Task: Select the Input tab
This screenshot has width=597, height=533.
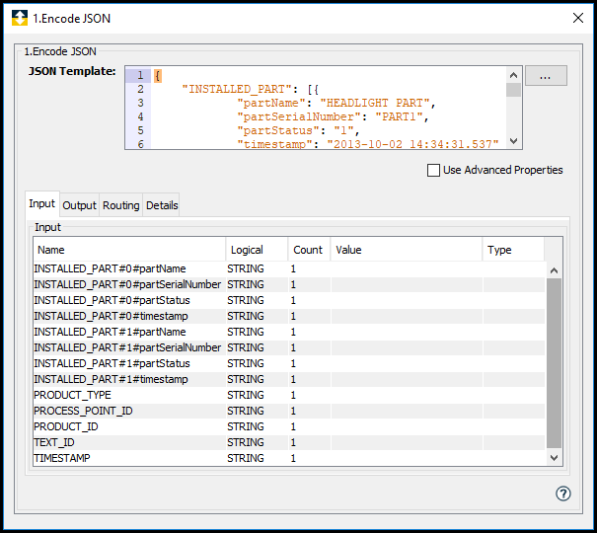Action: [x=42, y=204]
